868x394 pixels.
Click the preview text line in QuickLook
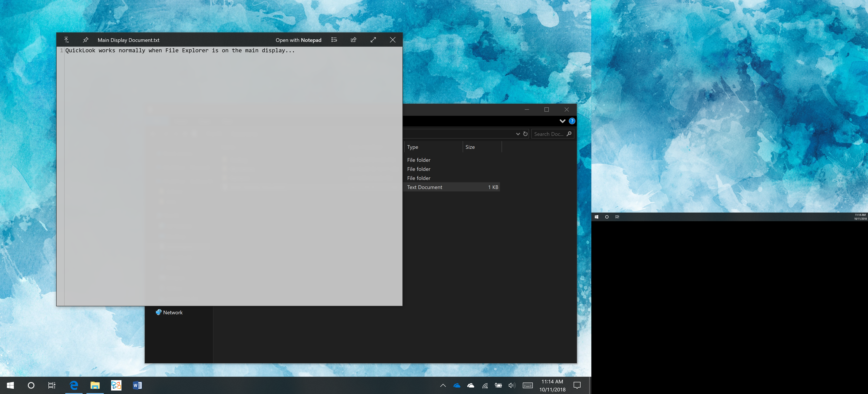(x=180, y=51)
